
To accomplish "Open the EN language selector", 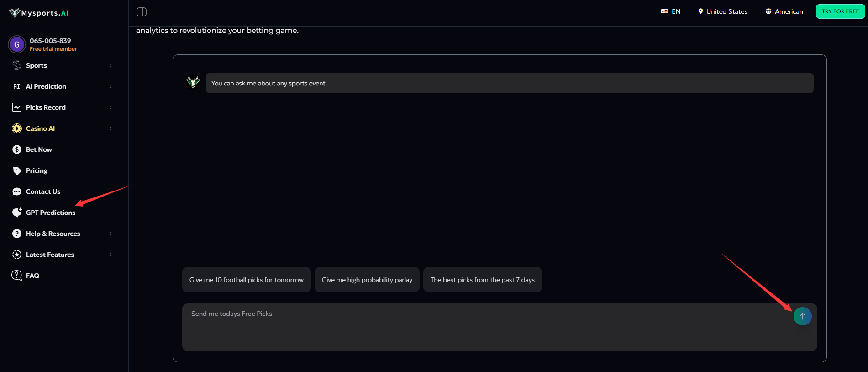I will (x=671, y=11).
